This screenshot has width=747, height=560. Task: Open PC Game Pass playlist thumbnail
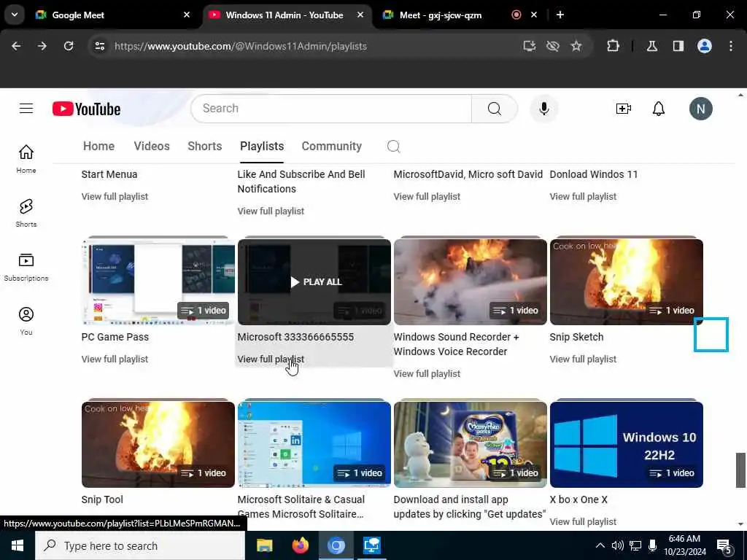(x=158, y=282)
